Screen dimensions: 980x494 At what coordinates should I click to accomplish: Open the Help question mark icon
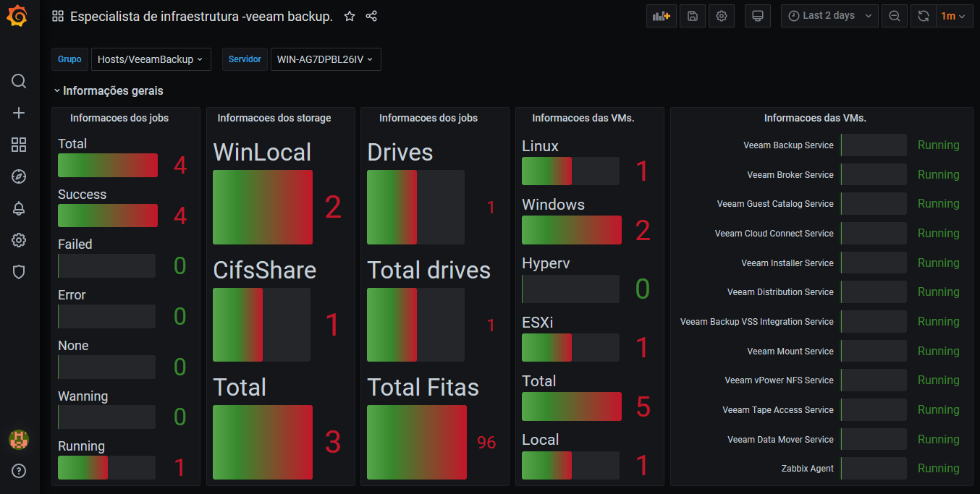pos(19,471)
